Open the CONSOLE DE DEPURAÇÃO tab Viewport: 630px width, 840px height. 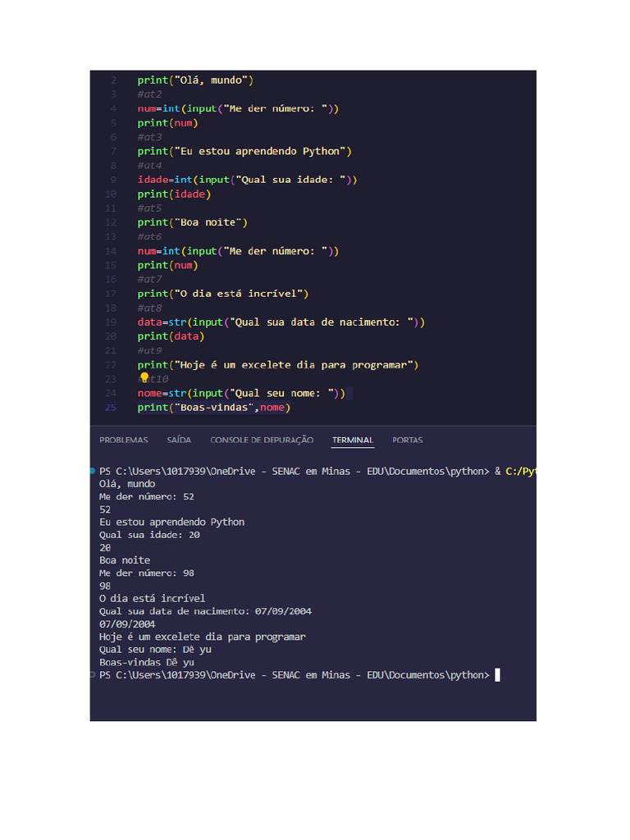tap(262, 440)
